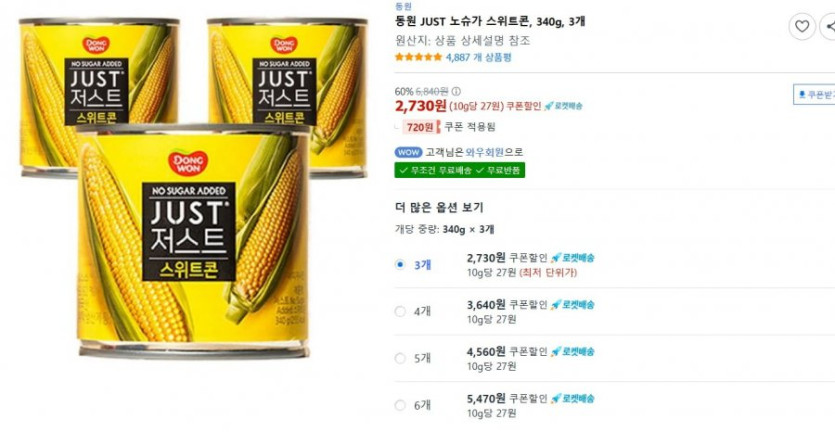This screenshot has height=432, width=835.
Task: Click the 720원 coupon tag
Action: (x=420, y=127)
